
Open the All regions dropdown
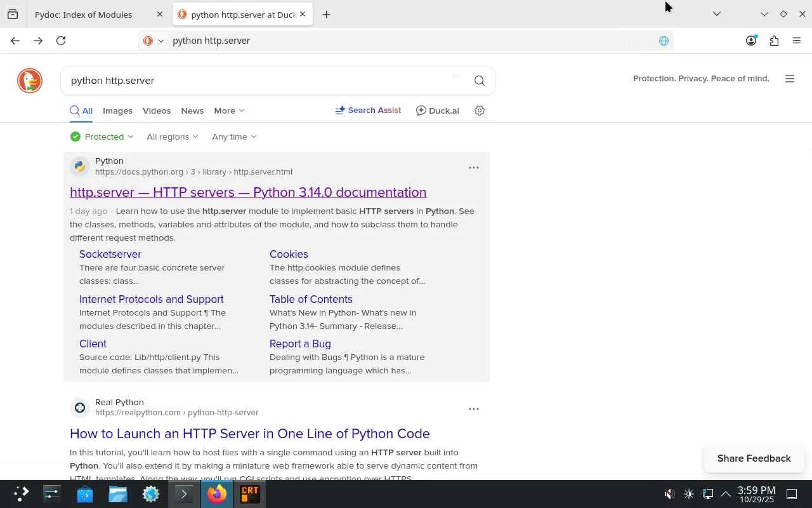pyautogui.click(x=173, y=137)
